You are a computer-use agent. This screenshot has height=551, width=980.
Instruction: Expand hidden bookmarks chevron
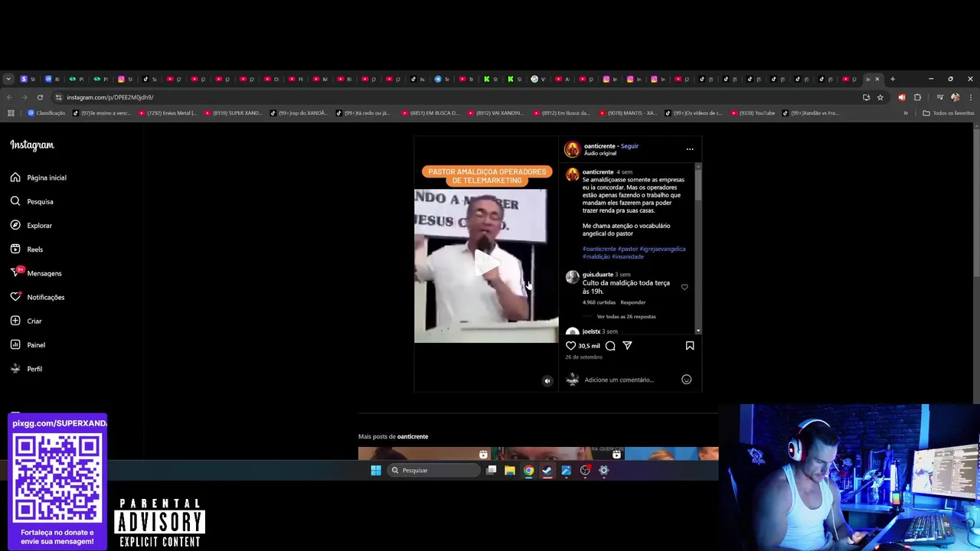click(906, 113)
